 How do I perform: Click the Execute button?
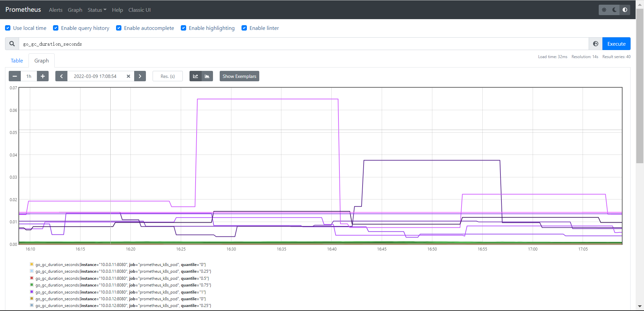[x=616, y=44]
